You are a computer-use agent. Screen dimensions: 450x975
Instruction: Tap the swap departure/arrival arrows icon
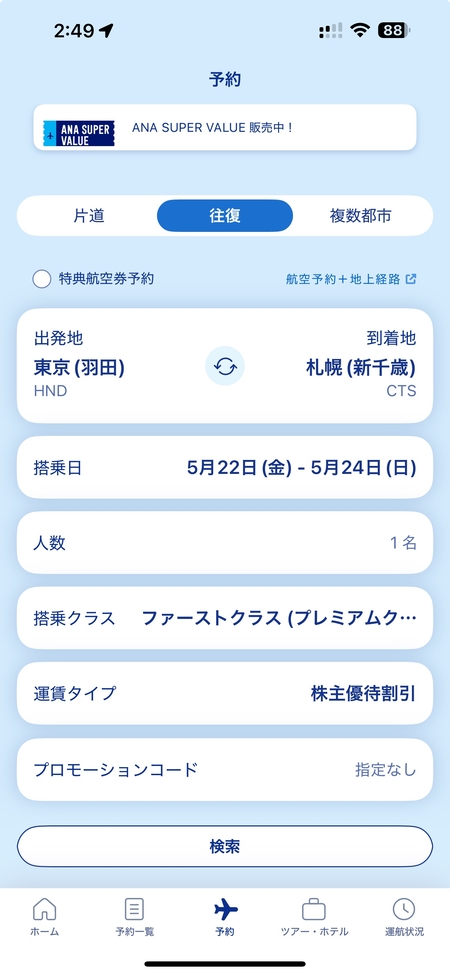tap(225, 366)
